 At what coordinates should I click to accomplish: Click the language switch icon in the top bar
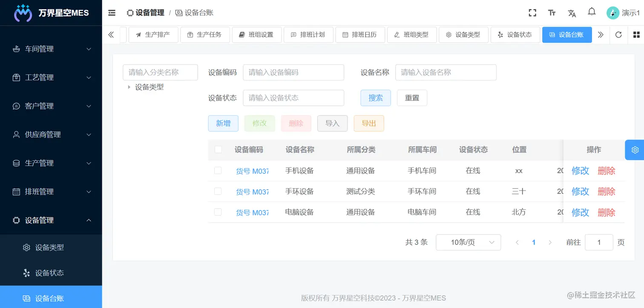pyautogui.click(x=572, y=13)
